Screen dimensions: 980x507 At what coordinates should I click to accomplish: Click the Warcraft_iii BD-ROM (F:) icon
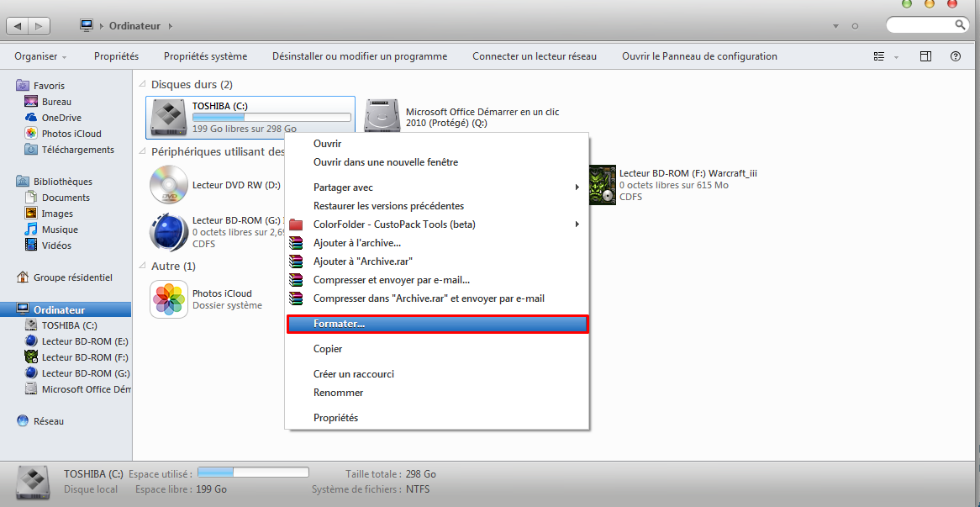[603, 184]
